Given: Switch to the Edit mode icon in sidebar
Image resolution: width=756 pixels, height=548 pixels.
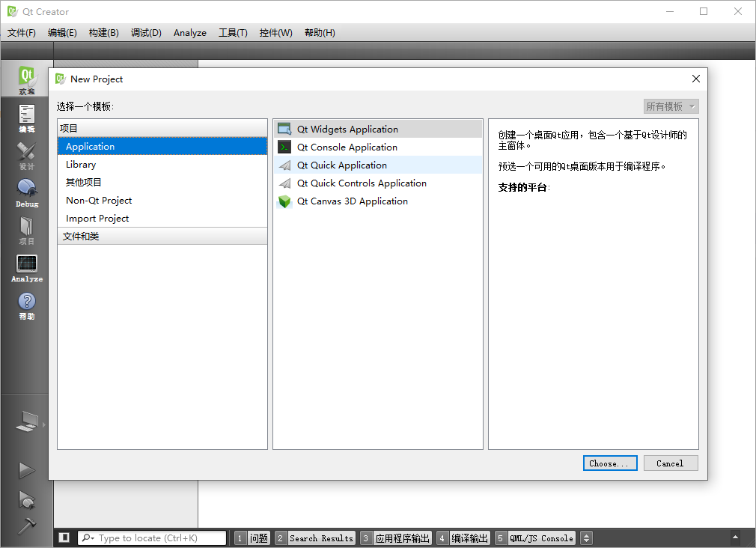Looking at the screenshot, I should 26,118.
